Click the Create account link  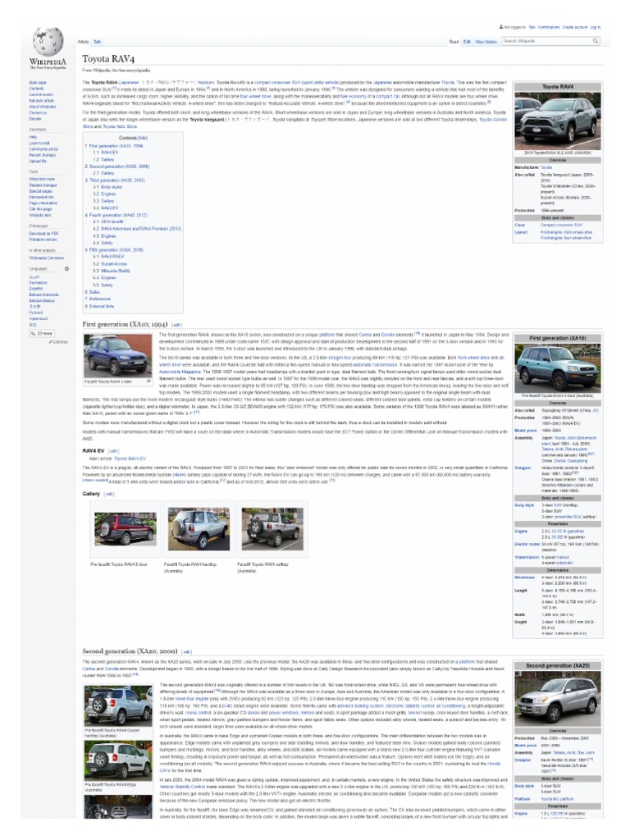pos(575,27)
